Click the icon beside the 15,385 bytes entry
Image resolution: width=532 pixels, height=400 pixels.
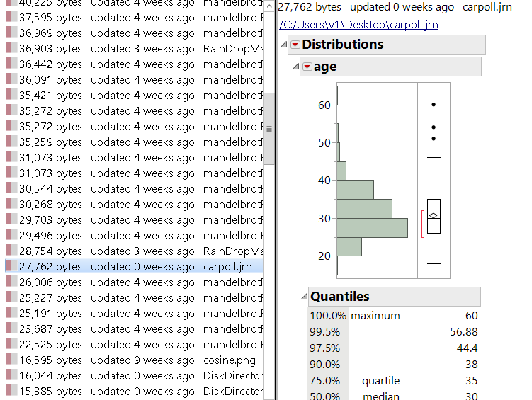(11, 392)
